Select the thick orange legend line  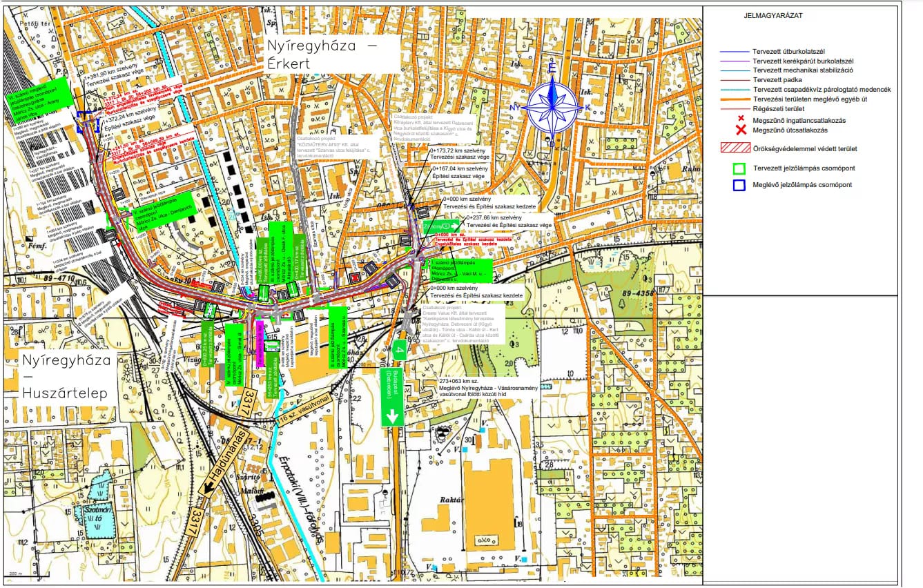click(735, 99)
